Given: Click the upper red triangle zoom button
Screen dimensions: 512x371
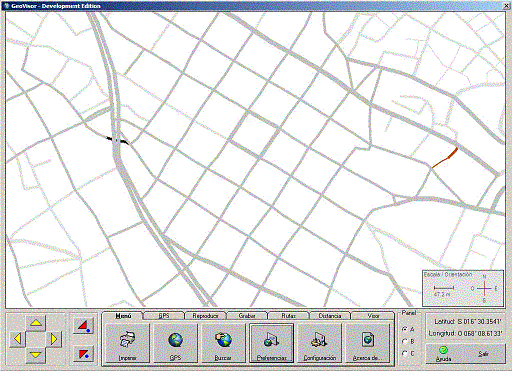Looking at the screenshot, I should (83, 325).
